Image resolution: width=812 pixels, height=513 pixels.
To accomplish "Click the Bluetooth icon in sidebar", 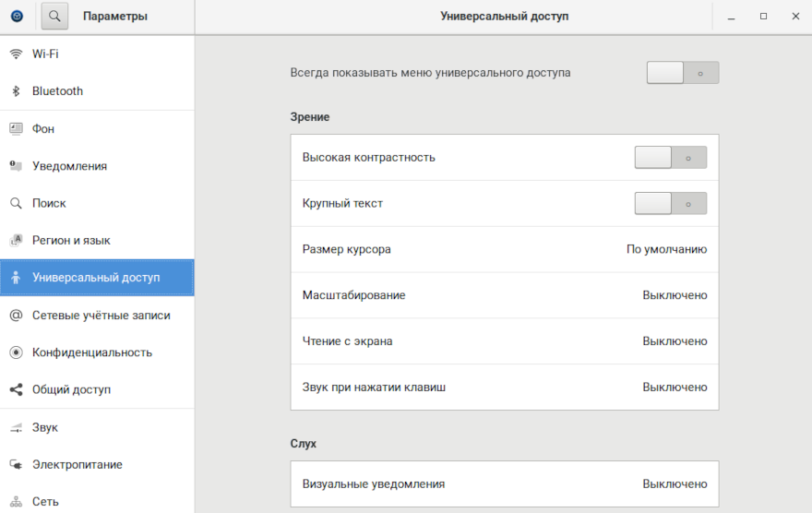I will pyautogui.click(x=16, y=91).
